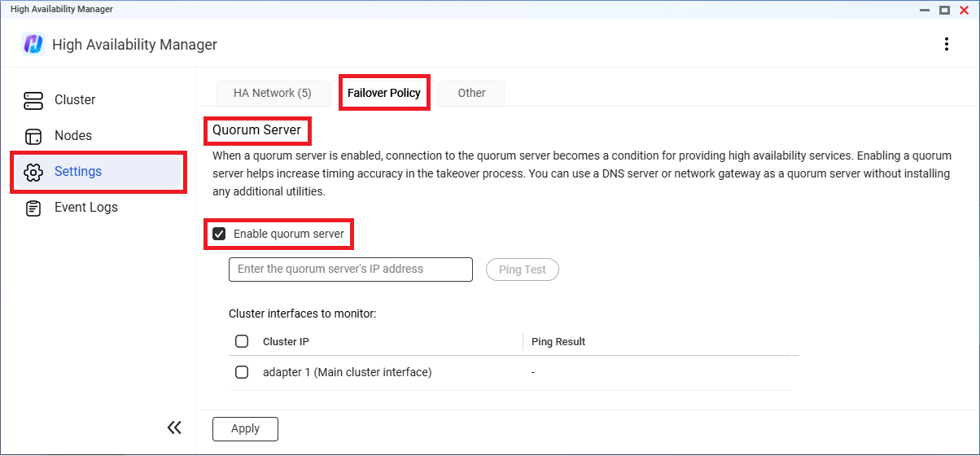Go to the Cluster section
Image resolution: width=980 pixels, height=456 pixels.
coord(75,100)
